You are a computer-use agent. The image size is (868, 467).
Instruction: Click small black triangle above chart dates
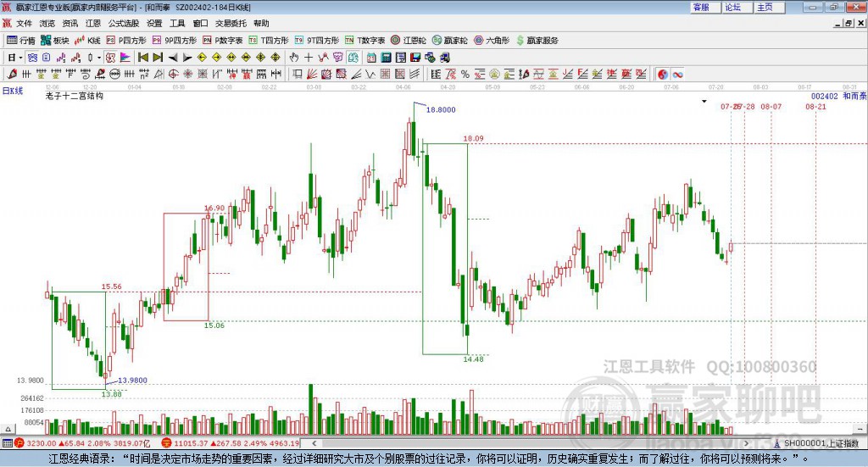[x=704, y=101]
